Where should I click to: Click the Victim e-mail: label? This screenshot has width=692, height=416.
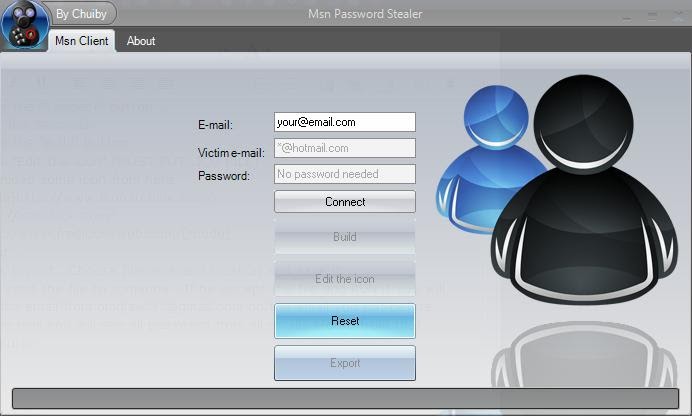[x=231, y=153]
